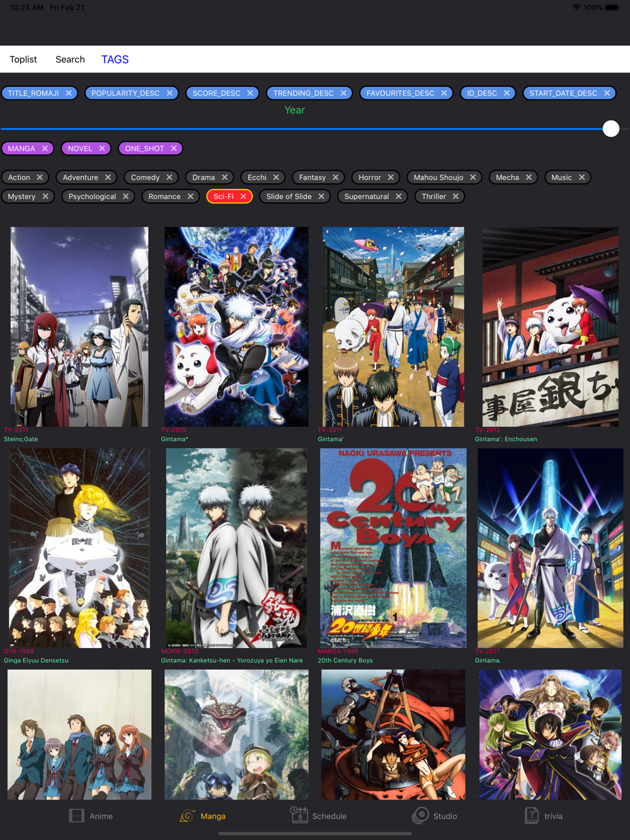This screenshot has width=630, height=840.
Task: Remove Comedy genre X icon
Action: pos(169,178)
